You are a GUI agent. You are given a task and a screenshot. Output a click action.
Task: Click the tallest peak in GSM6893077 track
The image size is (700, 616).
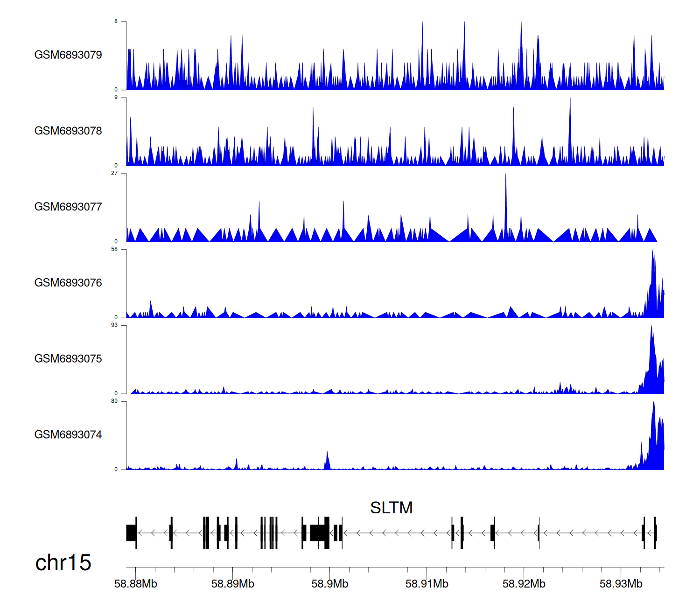click(505, 187)
